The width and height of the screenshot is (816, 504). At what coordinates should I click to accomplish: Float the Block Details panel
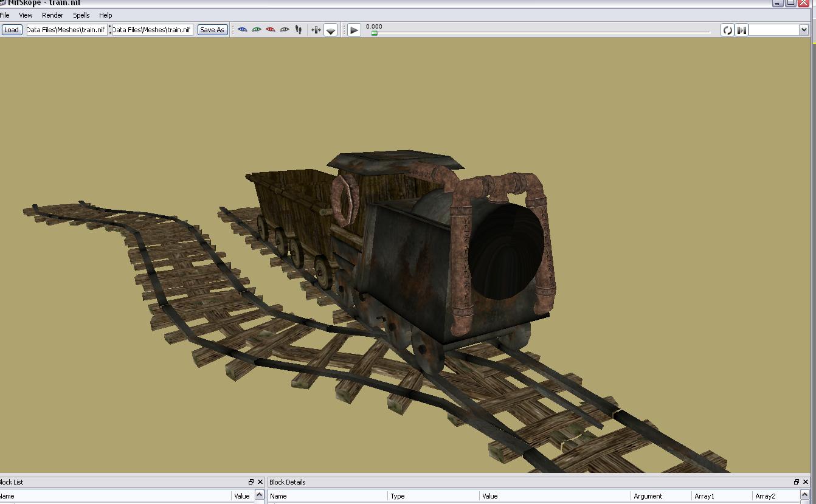pyautogui.click(x=796, y=482)
